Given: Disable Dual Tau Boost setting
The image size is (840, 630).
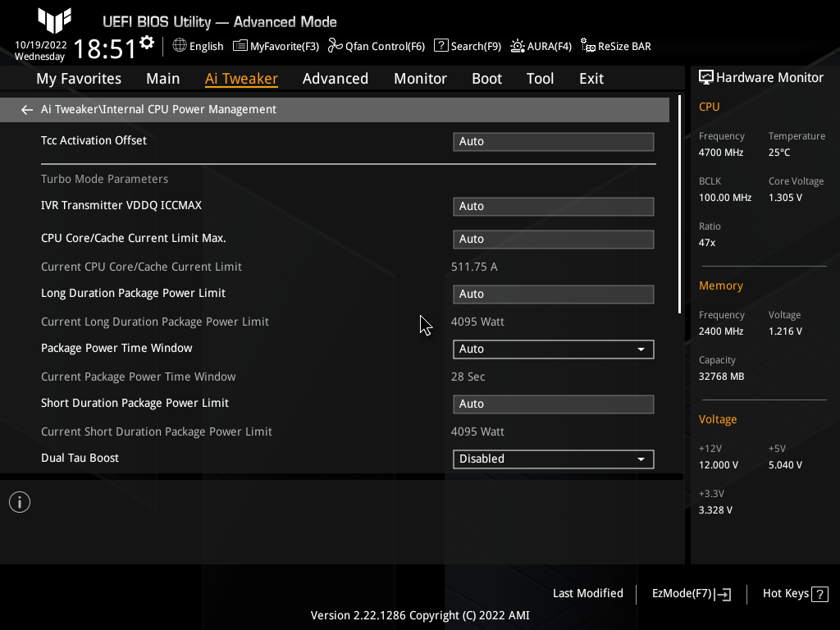Looking at the screenshot, I should click(x=553, y=459).
